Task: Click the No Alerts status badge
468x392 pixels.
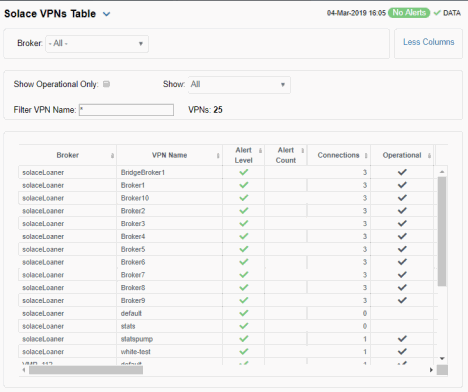Action: (409, 13)
